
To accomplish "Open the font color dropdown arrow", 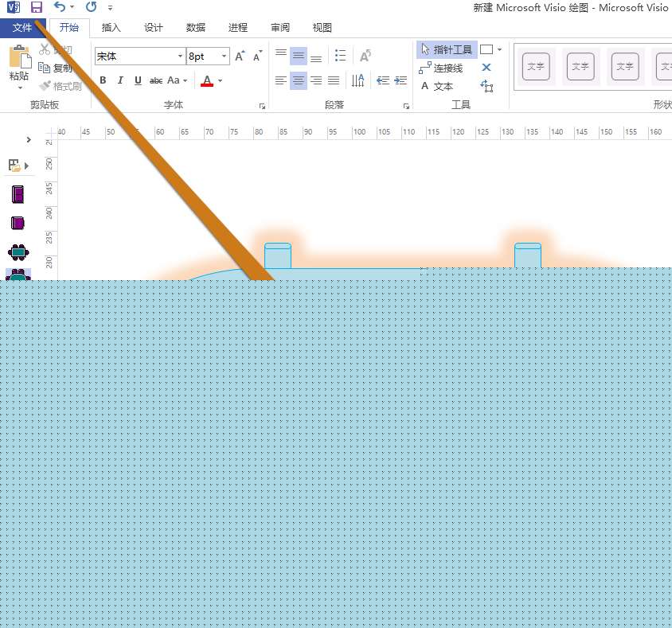I will (x=221, y=80).
